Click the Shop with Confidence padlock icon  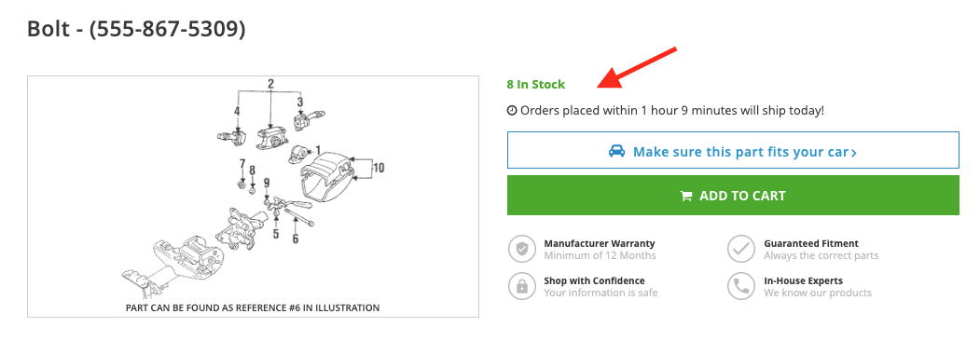pyautogui.click(x=522, y=286)
